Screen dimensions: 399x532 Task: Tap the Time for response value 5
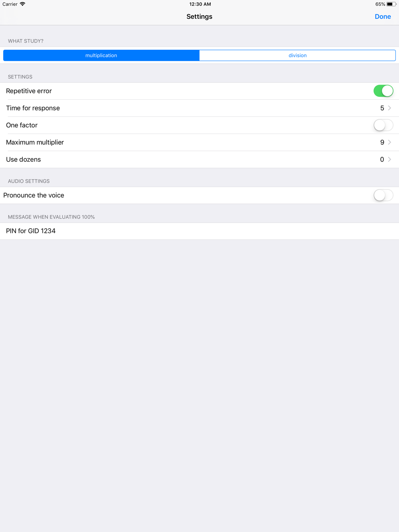(382, 108)
